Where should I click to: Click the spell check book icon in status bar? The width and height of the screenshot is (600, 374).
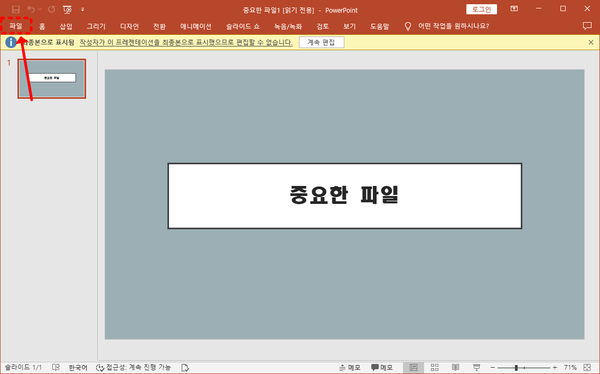(x=56, y=367)
